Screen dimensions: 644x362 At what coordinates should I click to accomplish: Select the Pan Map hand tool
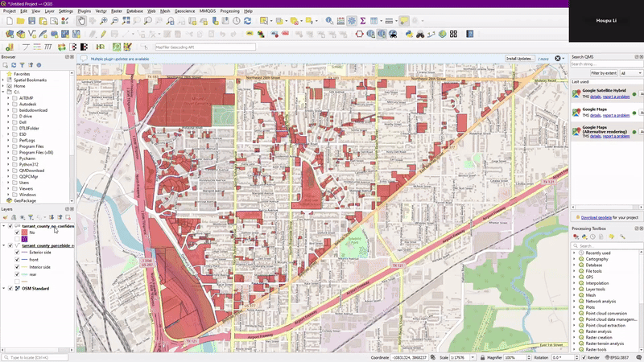point(82,21)
